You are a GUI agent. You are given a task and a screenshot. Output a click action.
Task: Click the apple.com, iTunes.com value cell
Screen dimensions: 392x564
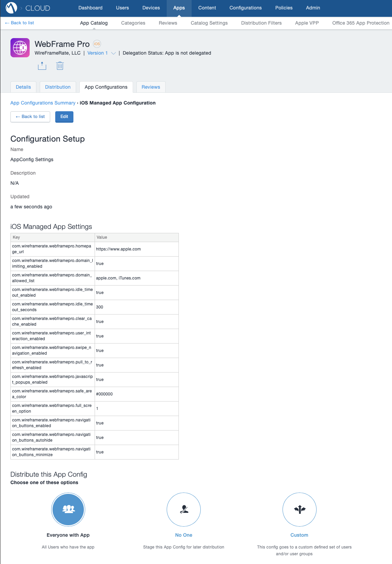click(x=137, y=278)
